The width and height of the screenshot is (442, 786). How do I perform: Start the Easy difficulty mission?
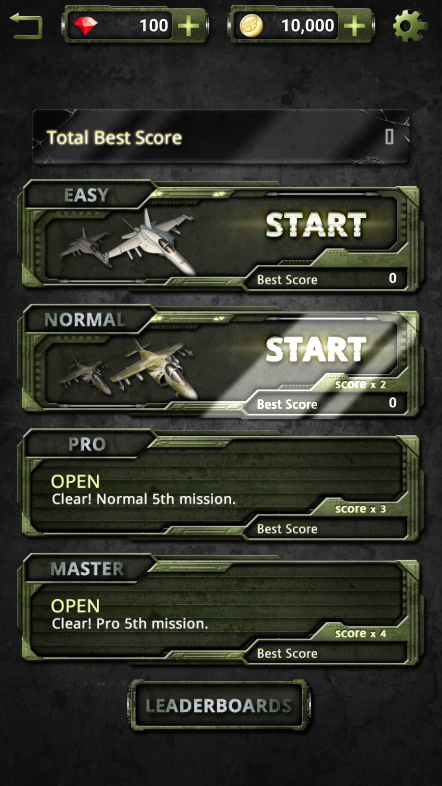(x=316, y=225)
